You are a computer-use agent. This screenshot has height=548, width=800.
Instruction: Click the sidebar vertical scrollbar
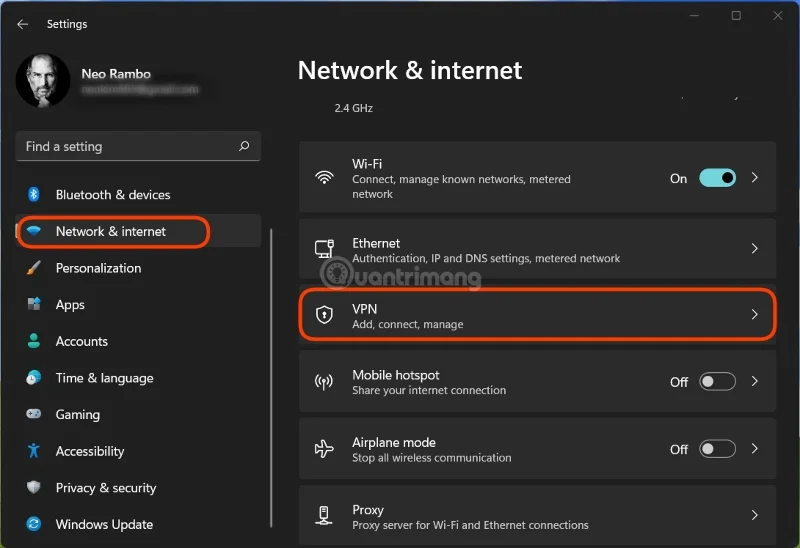(x=271, y=378)
